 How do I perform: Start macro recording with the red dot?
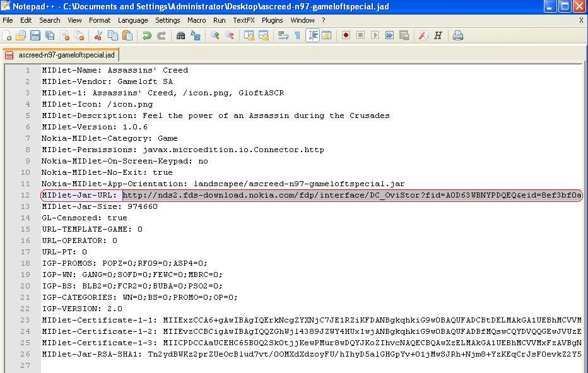346,35
